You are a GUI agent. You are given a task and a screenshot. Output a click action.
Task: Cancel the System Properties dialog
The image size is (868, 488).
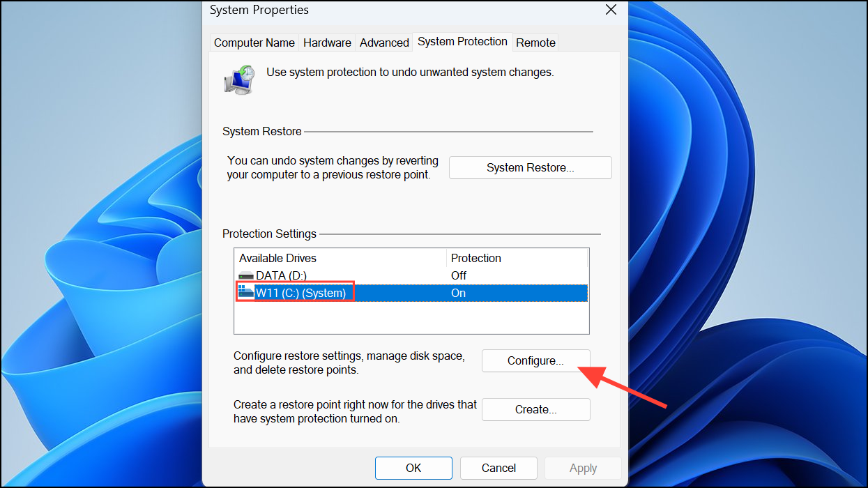[498, 468]
